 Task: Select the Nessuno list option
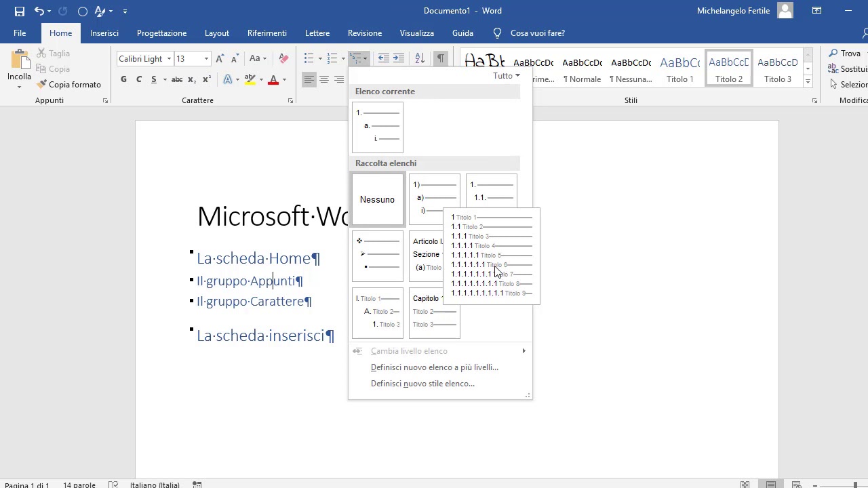[378, 199]
